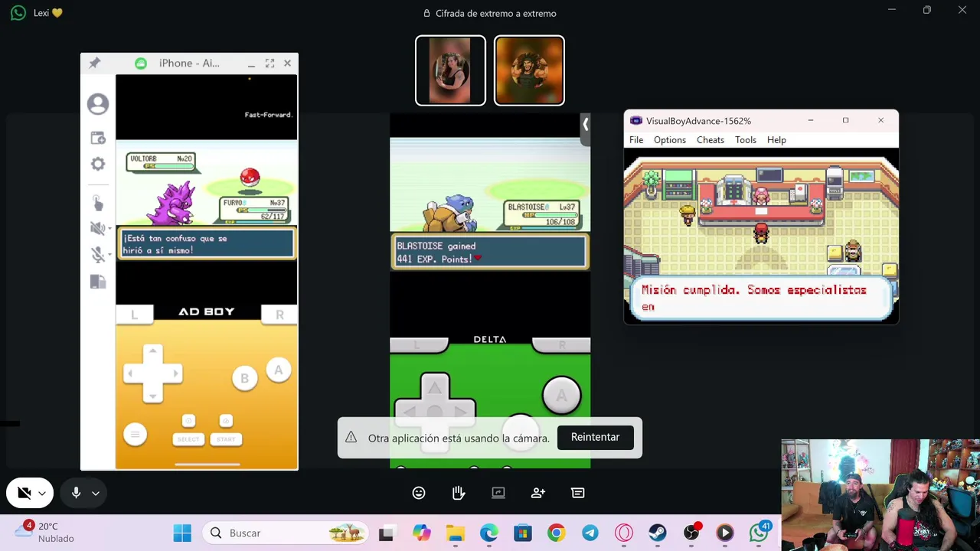The height and width of the screenshot is (551, 980).
Task: Enter fullscreen in the iPhone window
Action: (269, 63)
